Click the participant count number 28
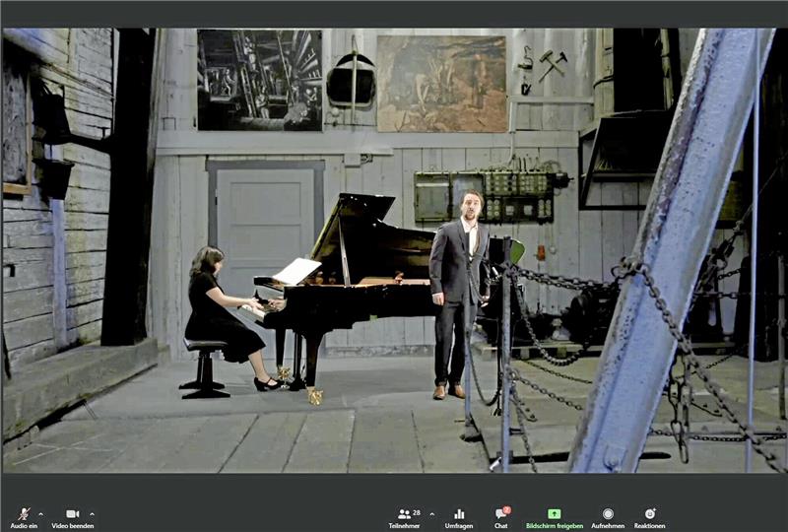Viewport: 788px width, 532px height. [x=417, y=513]
